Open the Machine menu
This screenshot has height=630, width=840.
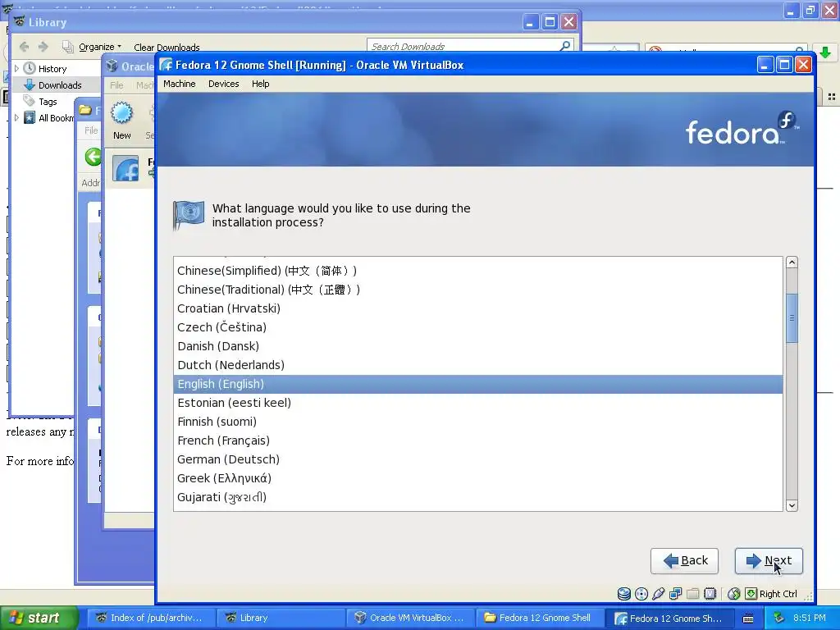180,84
